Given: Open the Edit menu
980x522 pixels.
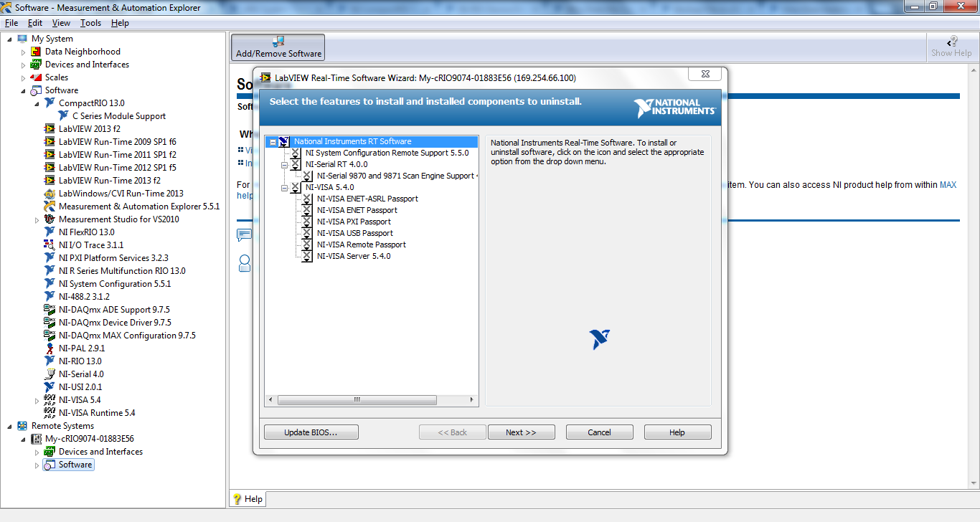Looking at the screenshot, I should [35, 23].
